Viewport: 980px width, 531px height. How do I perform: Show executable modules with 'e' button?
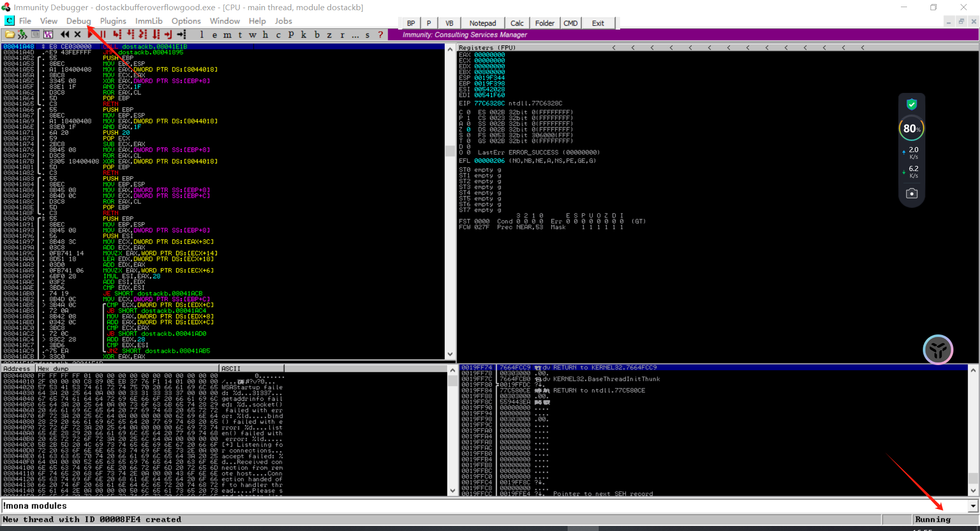(214, 35)
